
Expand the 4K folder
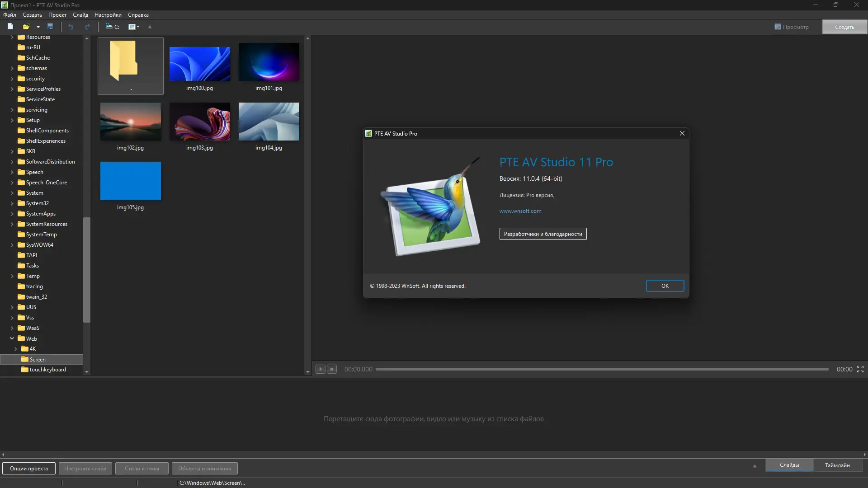point(16,349)
